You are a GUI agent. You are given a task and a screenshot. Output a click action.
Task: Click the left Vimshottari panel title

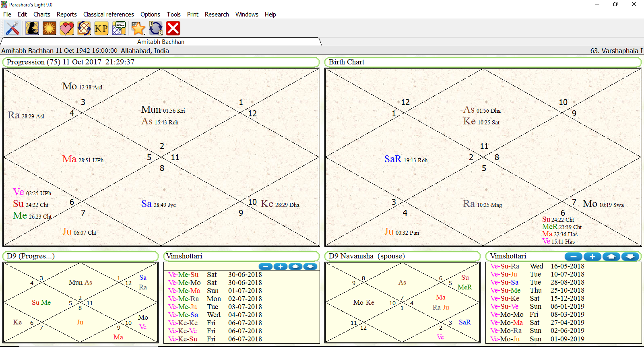184,256
